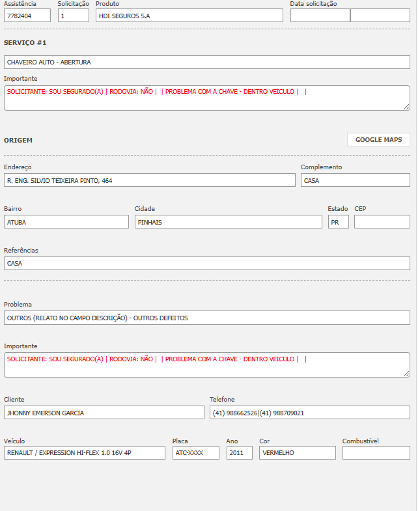
Task: Click the Importante textarea under Serviço #1
Action: (x=206, y=98)
